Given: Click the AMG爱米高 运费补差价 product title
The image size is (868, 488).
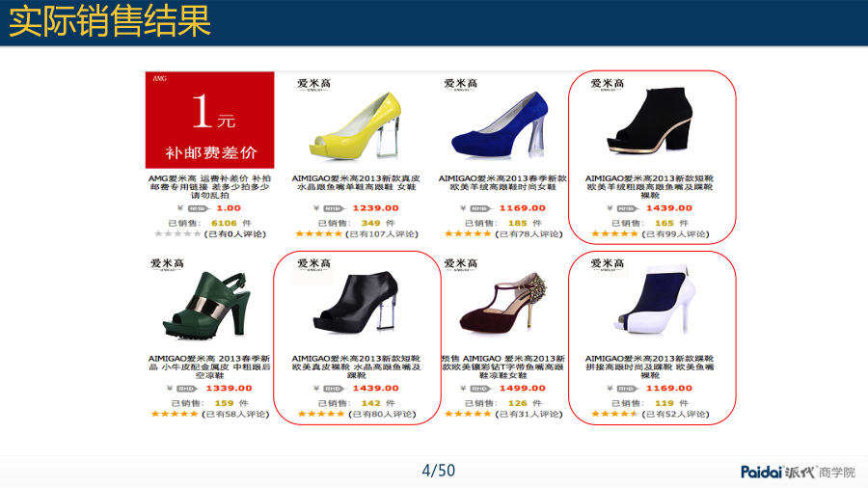Looking at the screenshot, I should 209,186.
